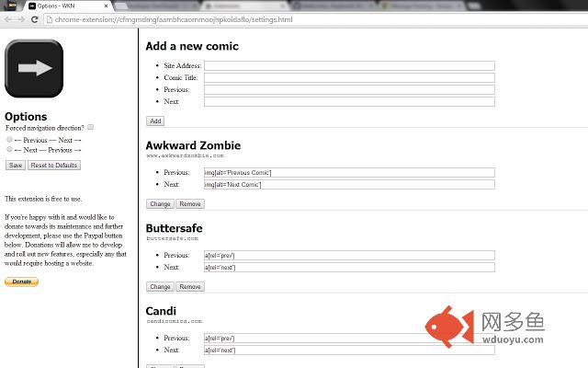The image size is (588, 368).
Task: Focus Previous field under Add a new comic
Action: [349, 90]
